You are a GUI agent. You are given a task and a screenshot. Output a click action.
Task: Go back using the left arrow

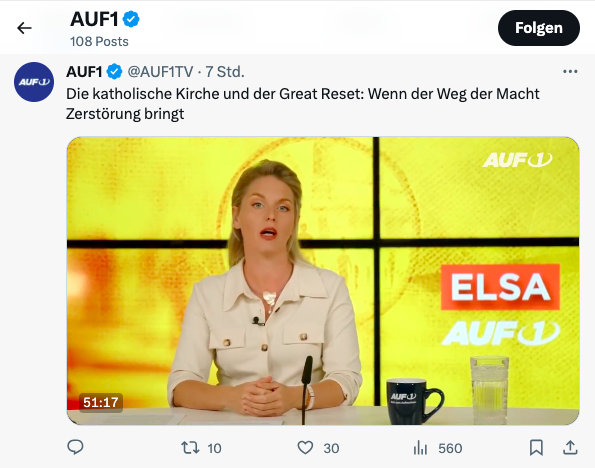pyautogui.click(x=24, y=28)
